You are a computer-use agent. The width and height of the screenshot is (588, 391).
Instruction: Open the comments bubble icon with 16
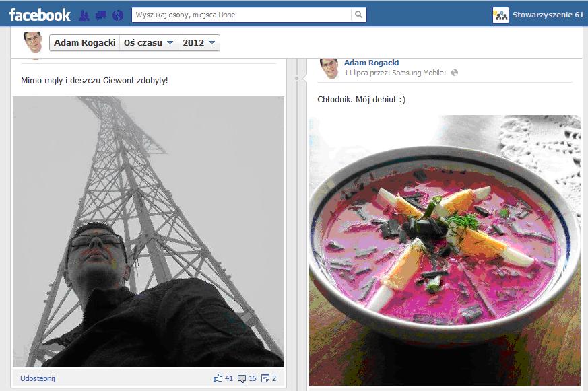pyautogui.click(x=242, y=379)
